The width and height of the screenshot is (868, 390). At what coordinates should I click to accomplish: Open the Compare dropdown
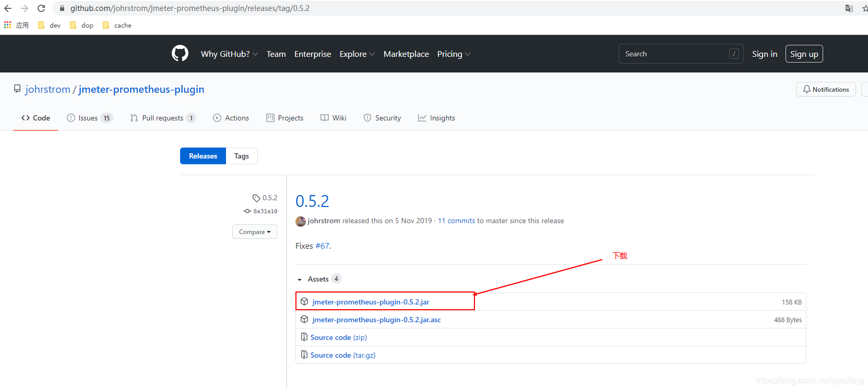point(255,232)
